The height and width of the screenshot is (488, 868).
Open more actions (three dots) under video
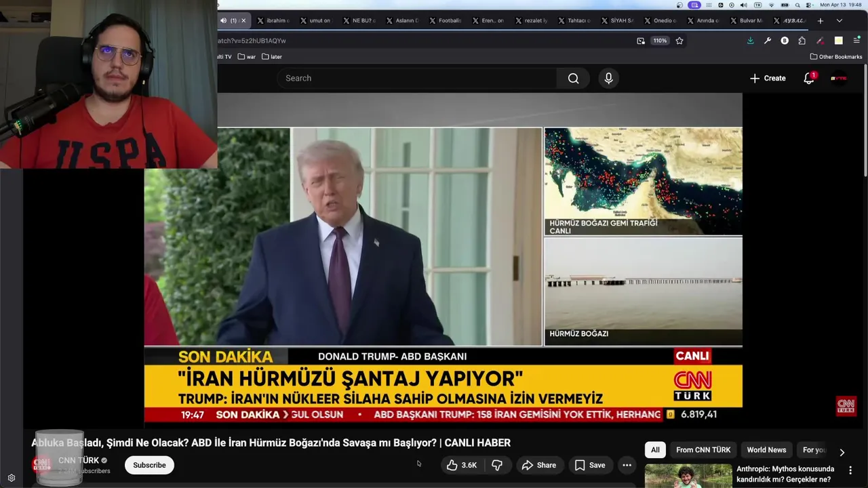click(627, 465)
